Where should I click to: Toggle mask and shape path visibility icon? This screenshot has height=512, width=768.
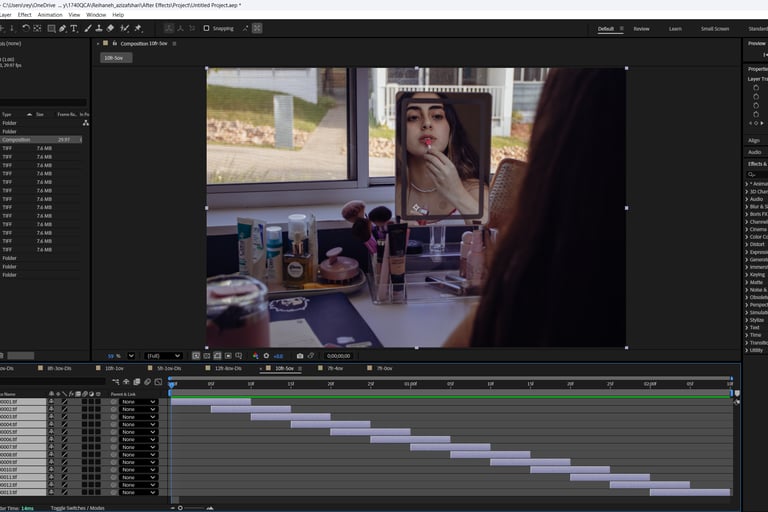click(217, 356)
